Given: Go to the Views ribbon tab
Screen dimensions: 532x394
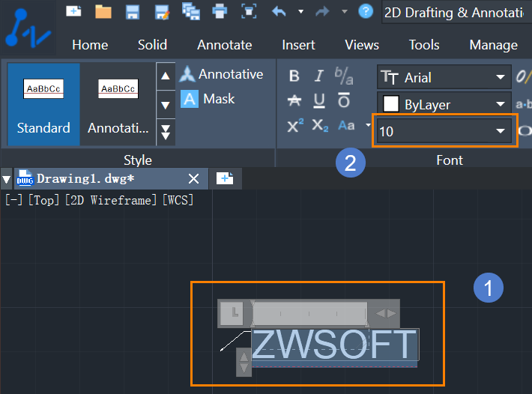Looking at the screenshot, I should coord(362,45).
